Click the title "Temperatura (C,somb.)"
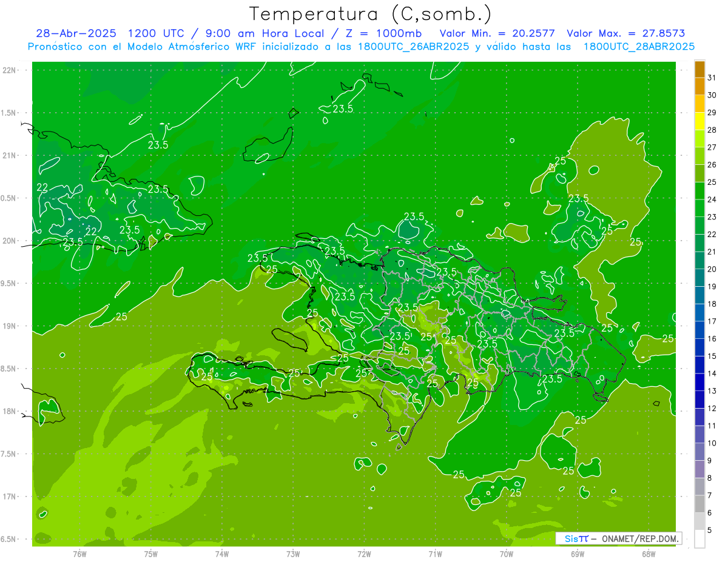The image size is (728, 562). click(371, 14)
